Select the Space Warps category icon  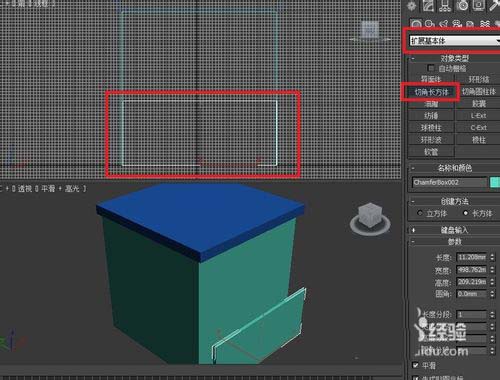click(485, 24)
